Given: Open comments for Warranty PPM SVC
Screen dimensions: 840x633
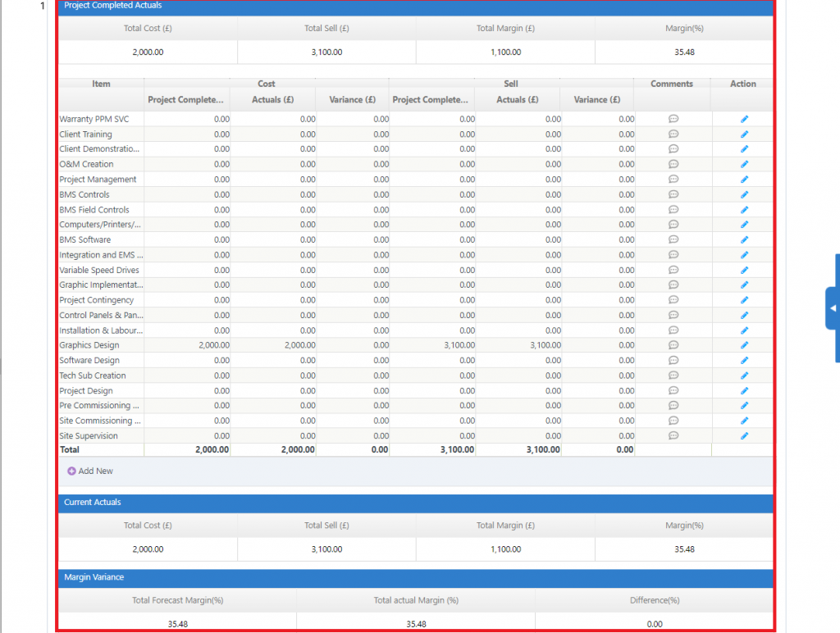Looking at the screenshot, I should (x=673, y=119).
